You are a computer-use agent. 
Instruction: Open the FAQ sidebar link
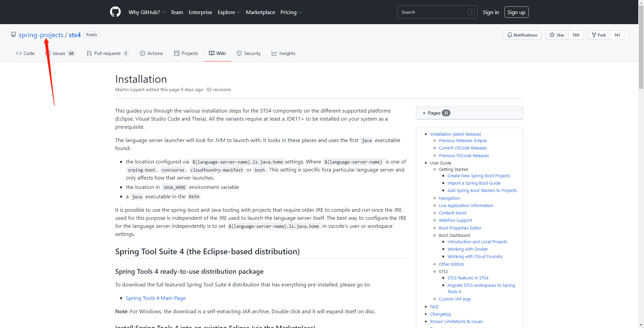434,307
